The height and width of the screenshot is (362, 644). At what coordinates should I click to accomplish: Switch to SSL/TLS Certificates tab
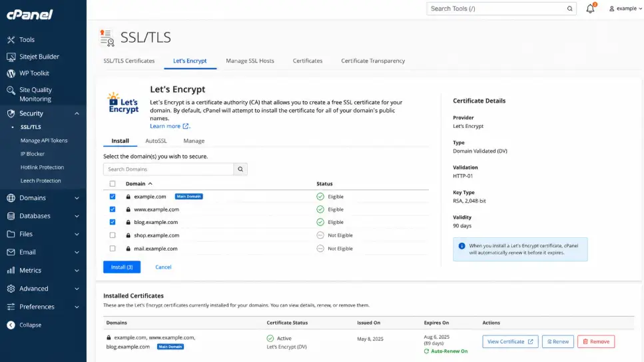tap(129, 61)
